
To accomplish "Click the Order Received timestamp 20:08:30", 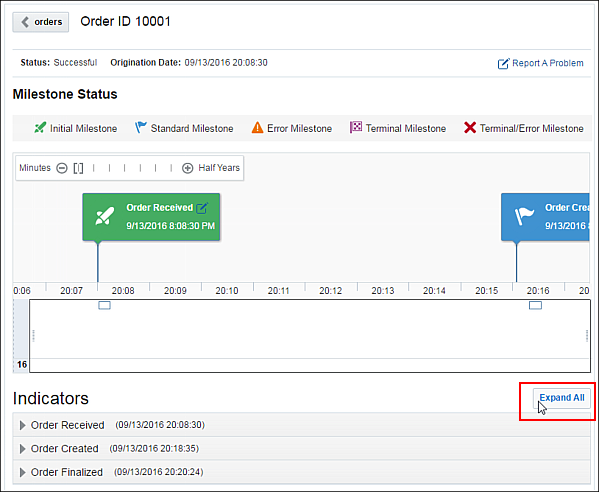I will tap(160, 425).
